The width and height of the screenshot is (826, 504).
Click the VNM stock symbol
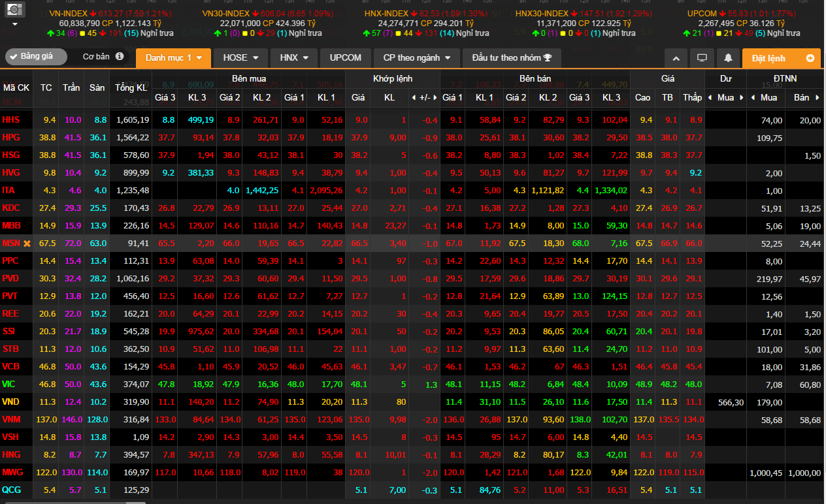(x=11, y=418)
